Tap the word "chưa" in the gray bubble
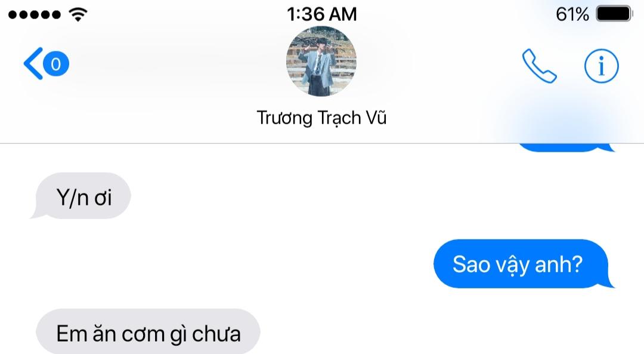This screenshot has width=644, height=354. 216,334
